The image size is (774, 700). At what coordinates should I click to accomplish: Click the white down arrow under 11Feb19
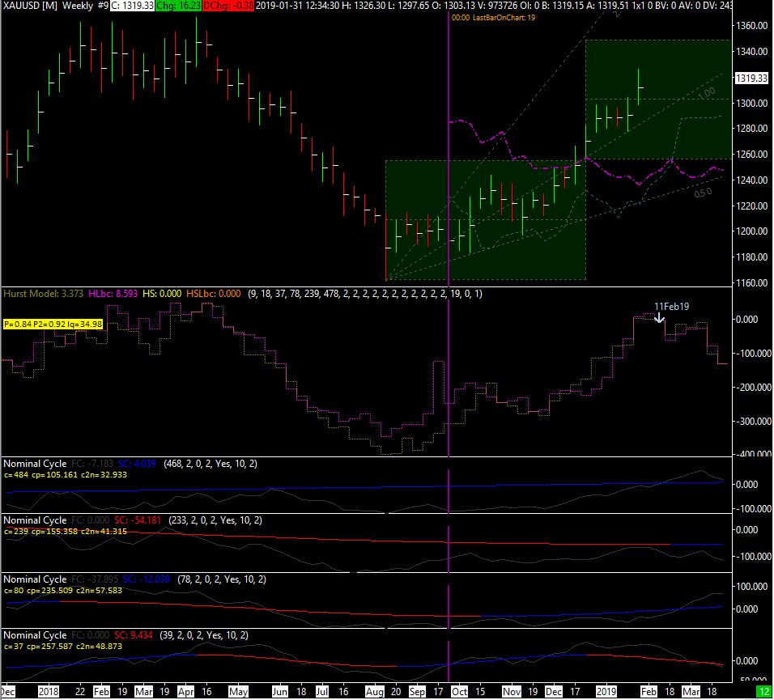659,317
